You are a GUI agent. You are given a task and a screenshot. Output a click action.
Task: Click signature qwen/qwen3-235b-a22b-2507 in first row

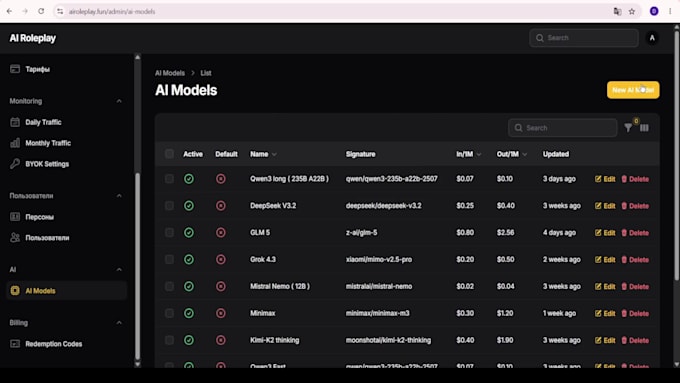(x=392, y=179)
